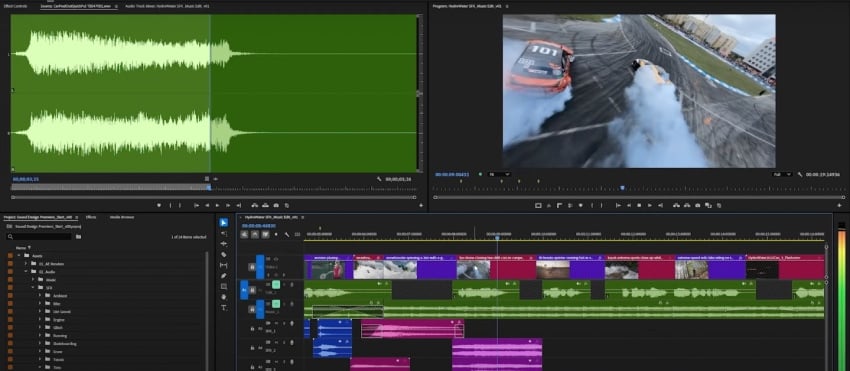This screenshot has height=371, width=850.
Task: Click New Bin folder icon beside project search
Action: coord(78,236)
